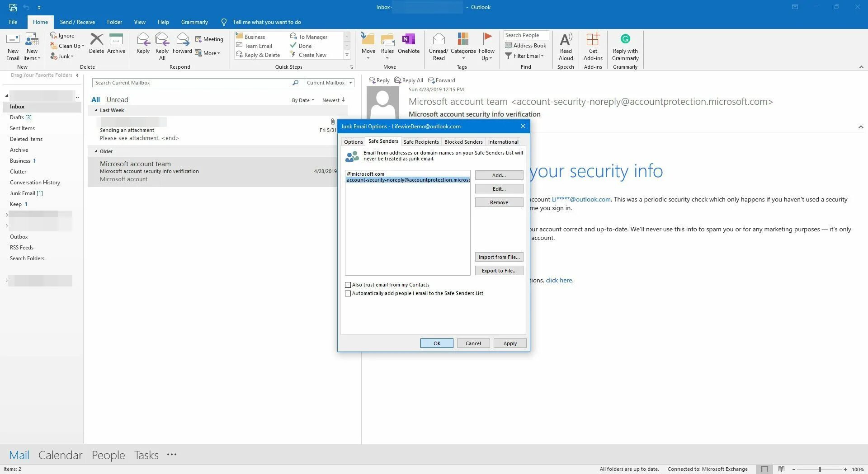Select the To Manager quick step

(309, 37)
